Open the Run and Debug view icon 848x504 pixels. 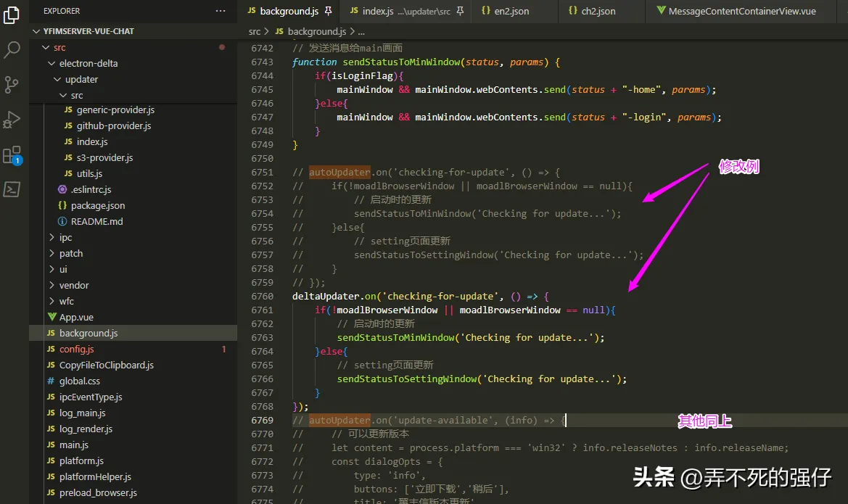(12, 120)
